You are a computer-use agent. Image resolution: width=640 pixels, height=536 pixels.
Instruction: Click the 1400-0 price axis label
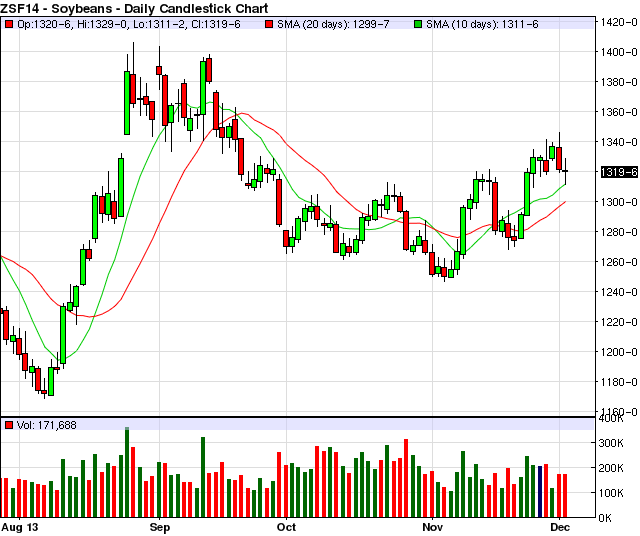(x=619, y=52)
